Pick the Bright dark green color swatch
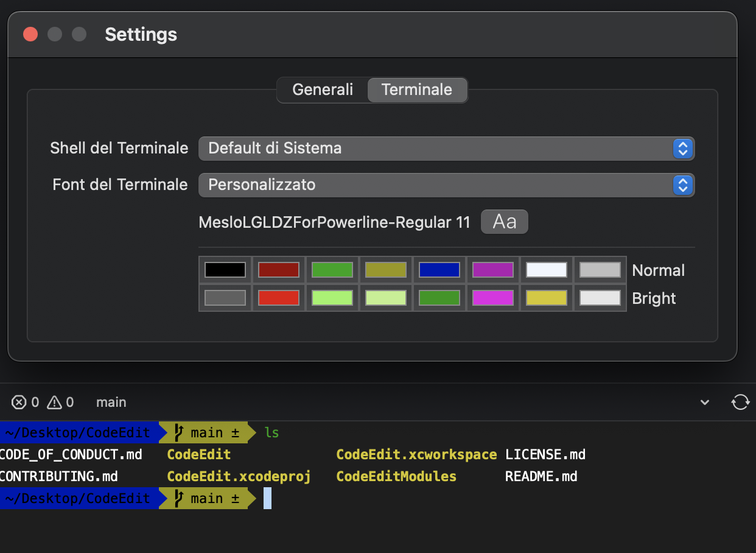 point(439,298)
